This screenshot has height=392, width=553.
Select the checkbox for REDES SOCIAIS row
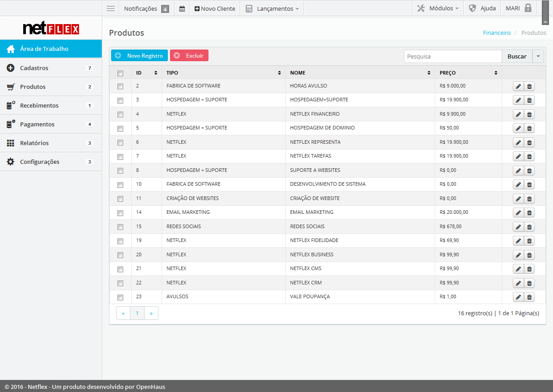point(120,227)
